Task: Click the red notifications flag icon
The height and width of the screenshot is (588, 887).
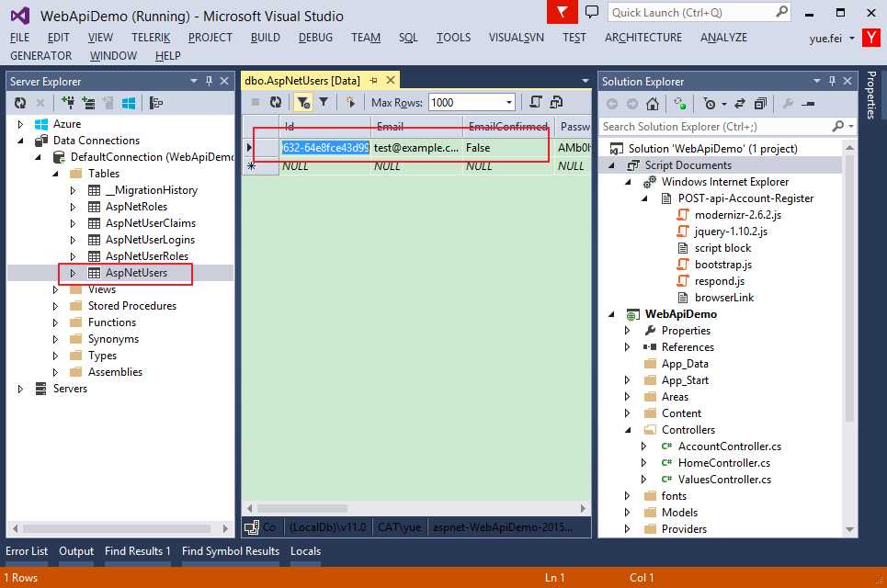Action: pyautogui.click(x=562, y=12)
